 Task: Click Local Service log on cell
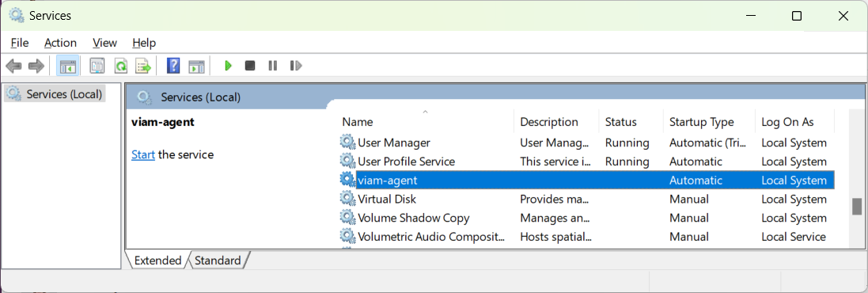point(794,237)
